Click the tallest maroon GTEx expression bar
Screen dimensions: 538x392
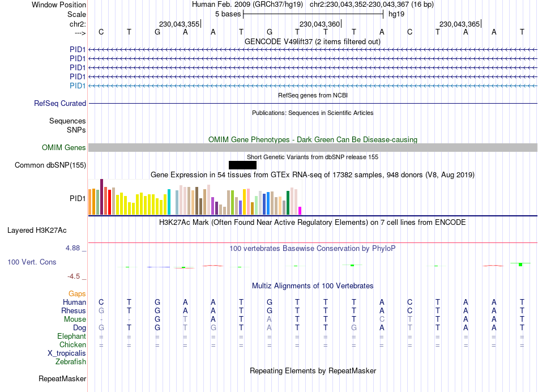point(101,197)
